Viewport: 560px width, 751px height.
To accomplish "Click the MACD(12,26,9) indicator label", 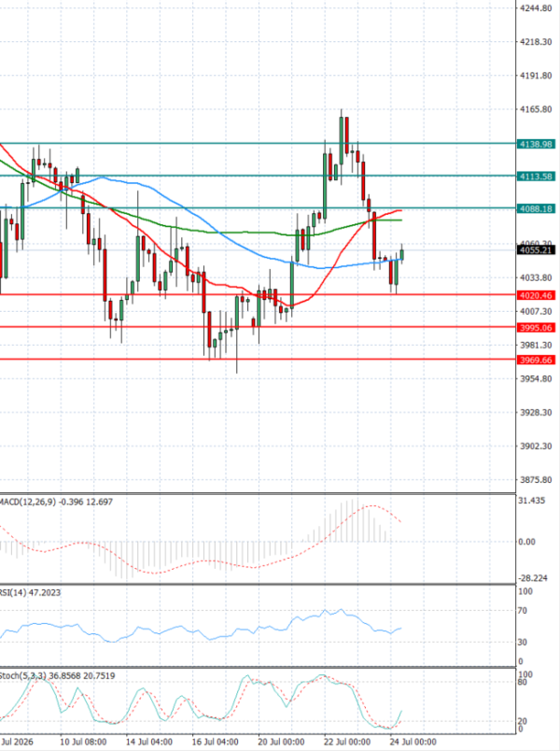I will pos(28,502).
